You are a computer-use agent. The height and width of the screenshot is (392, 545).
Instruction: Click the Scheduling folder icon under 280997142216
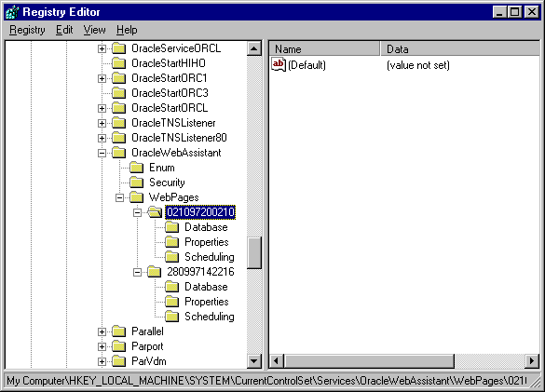click(x=172, y=317)
